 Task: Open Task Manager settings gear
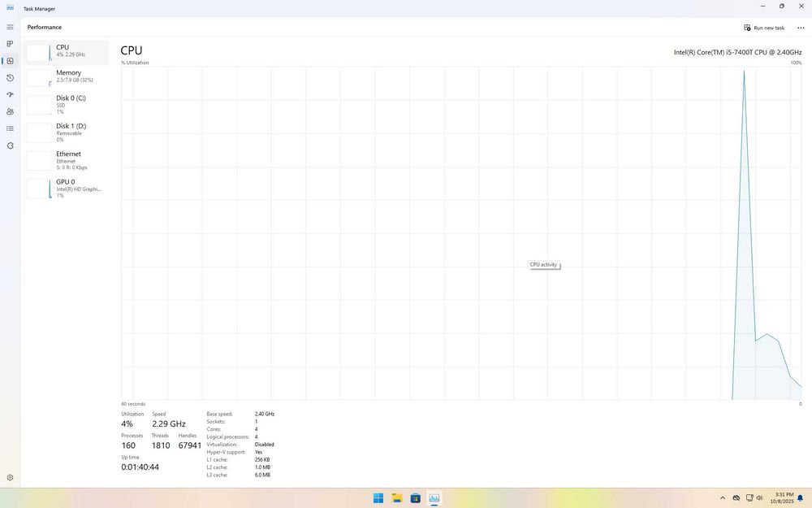(x=10, y=478)
